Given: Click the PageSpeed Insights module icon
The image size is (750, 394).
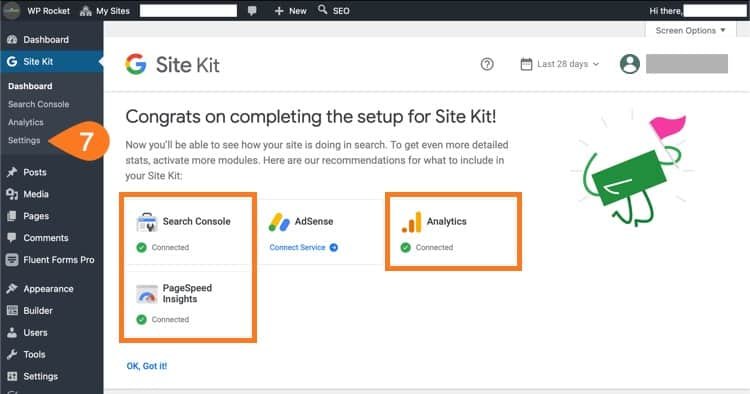Looking at the screenshot, I should 147,294.
